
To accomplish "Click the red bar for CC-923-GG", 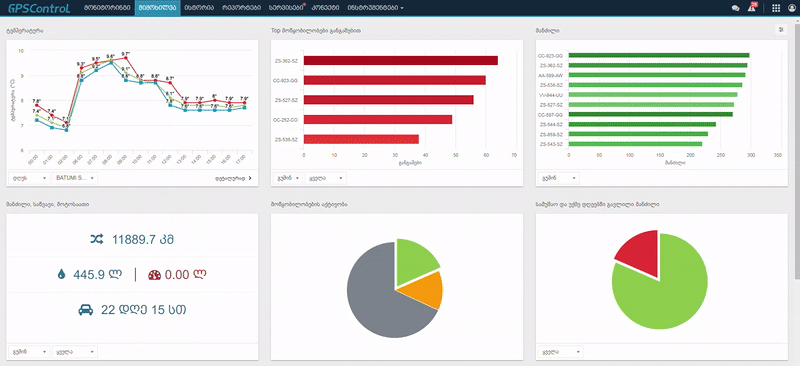I will [394, 80].
